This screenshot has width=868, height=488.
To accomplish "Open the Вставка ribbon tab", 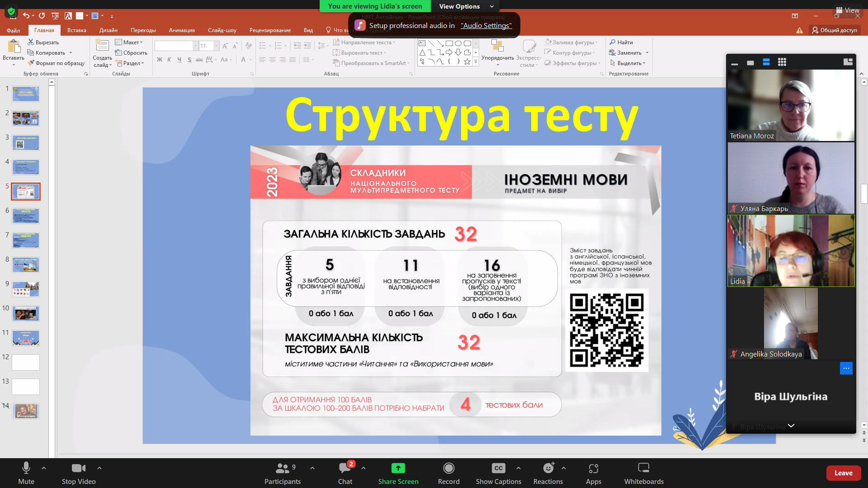I will [x=76, y=30].
